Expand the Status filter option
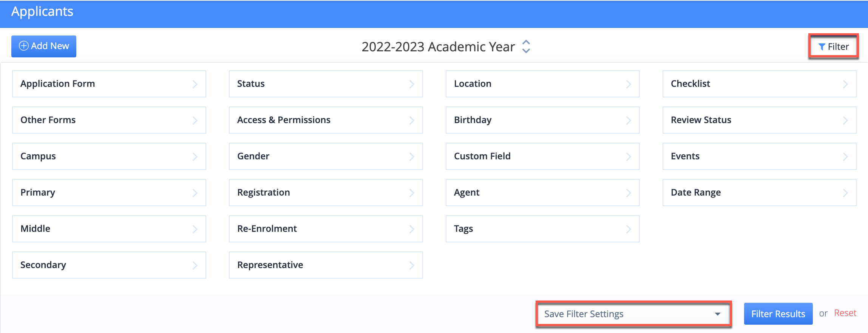The height and width of the screenshot is (333, 868). click(x=326, y=84)
